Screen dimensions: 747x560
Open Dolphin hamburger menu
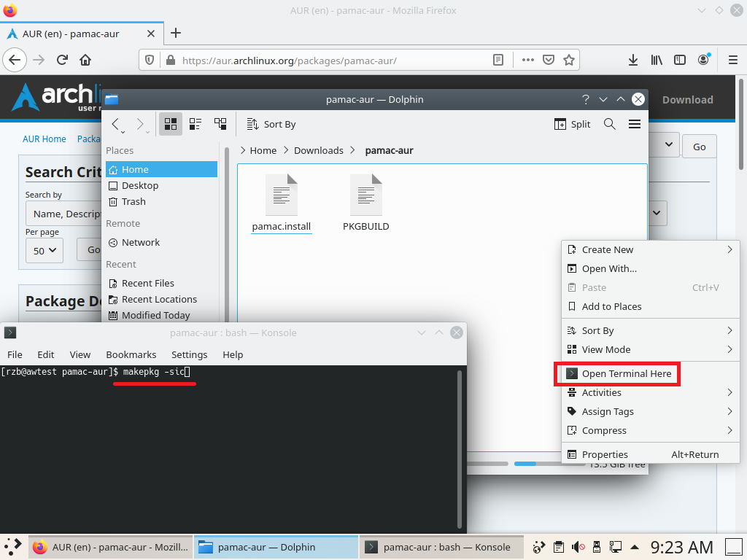click(x=635, y=124)
